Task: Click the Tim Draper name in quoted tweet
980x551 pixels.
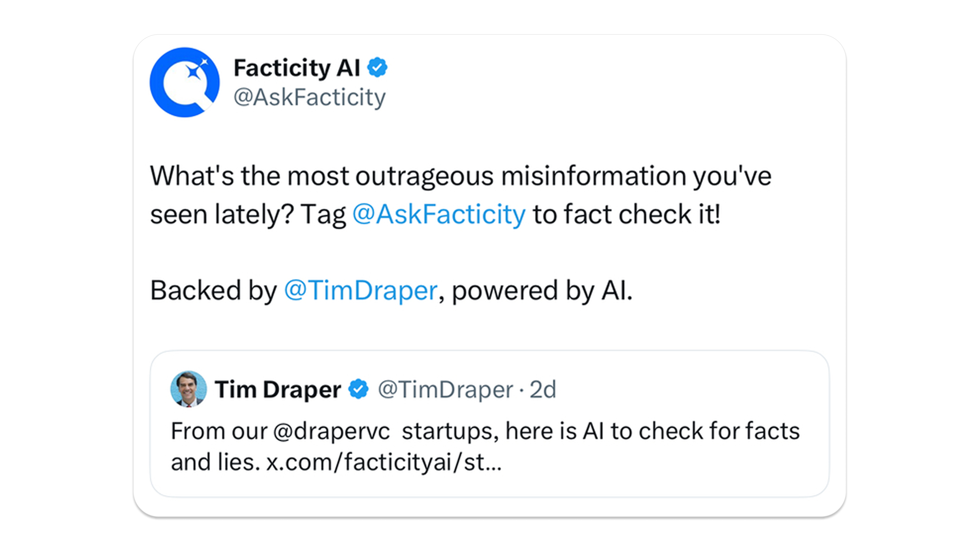Action: pyautogui.click(x=278, y=389)
